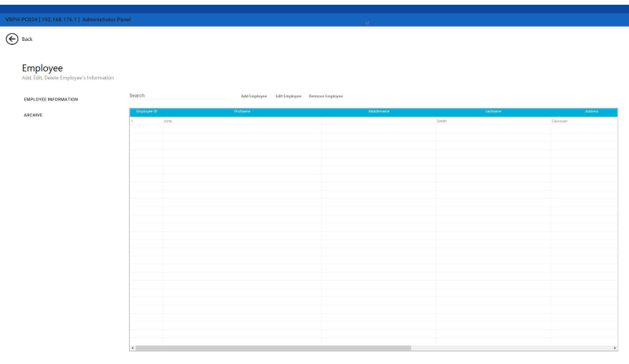Click the horizontal scrollbar left arrow

[x=132, y=348]
